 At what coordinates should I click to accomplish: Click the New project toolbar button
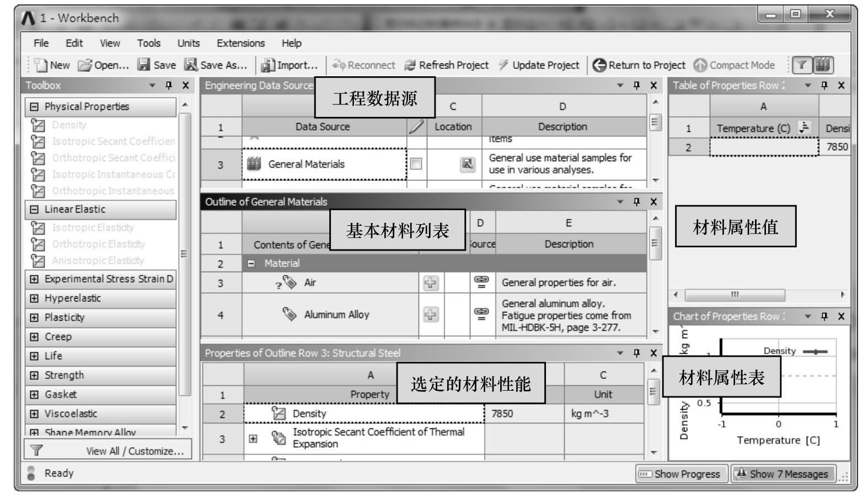click(x=52, y=65)
